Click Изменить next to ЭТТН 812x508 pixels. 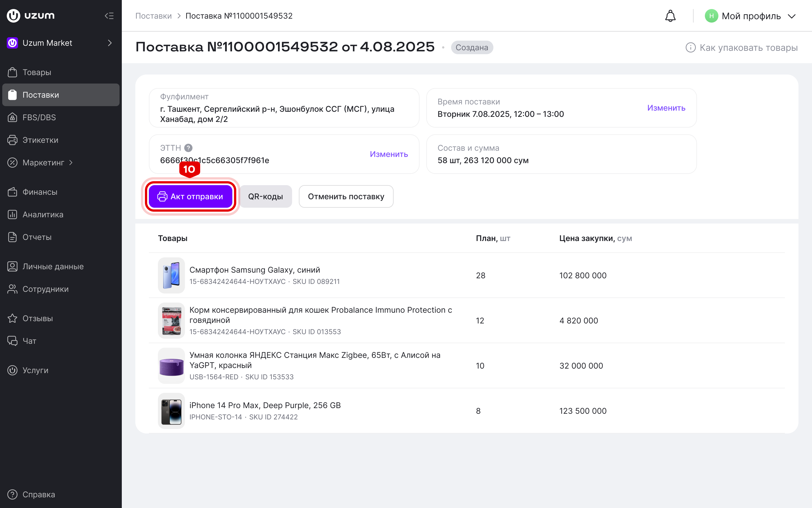click(389, 154)
